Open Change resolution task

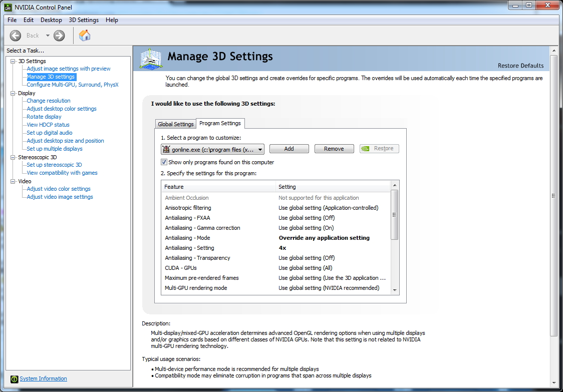click(49, 101)
